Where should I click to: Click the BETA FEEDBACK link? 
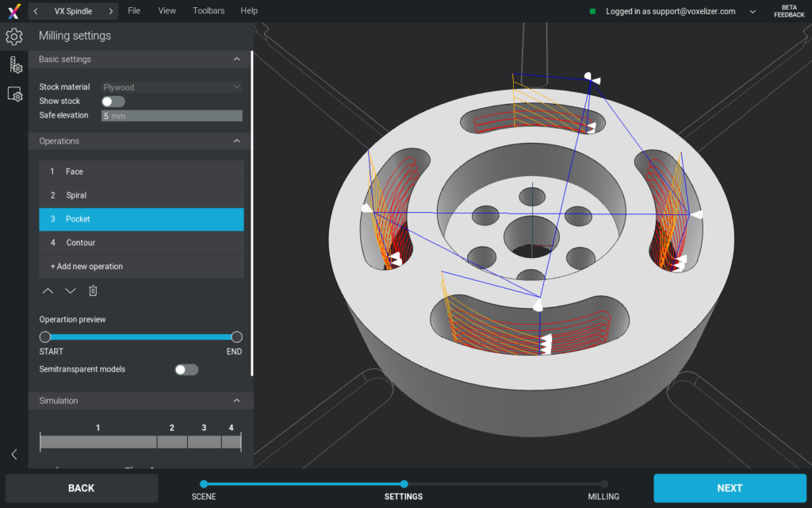[x=789, y=10]
